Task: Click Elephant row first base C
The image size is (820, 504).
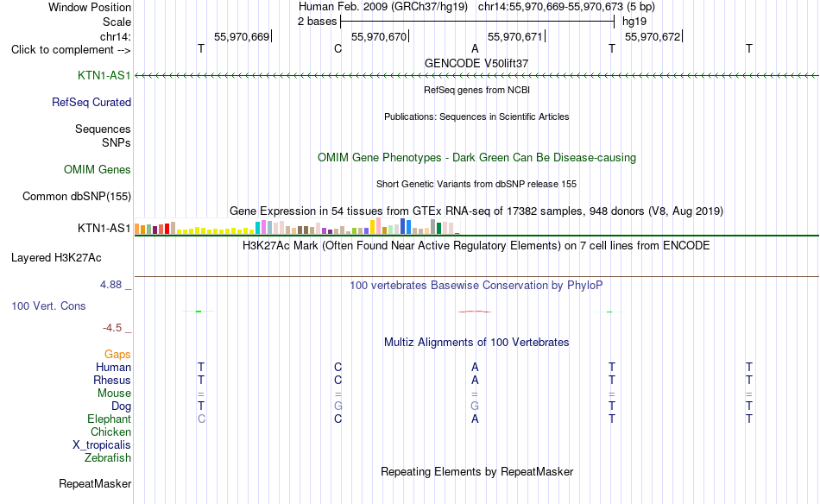Action: (201, 419)
